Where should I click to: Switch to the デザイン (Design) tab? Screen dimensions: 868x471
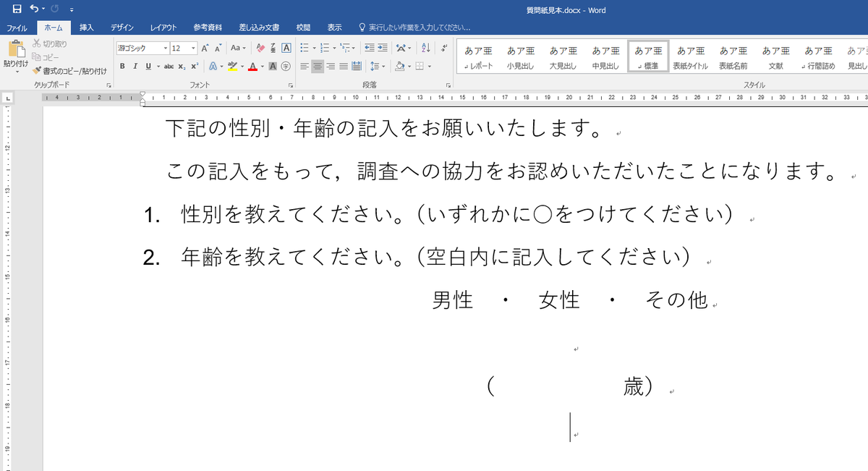click(x=122, y=27)
